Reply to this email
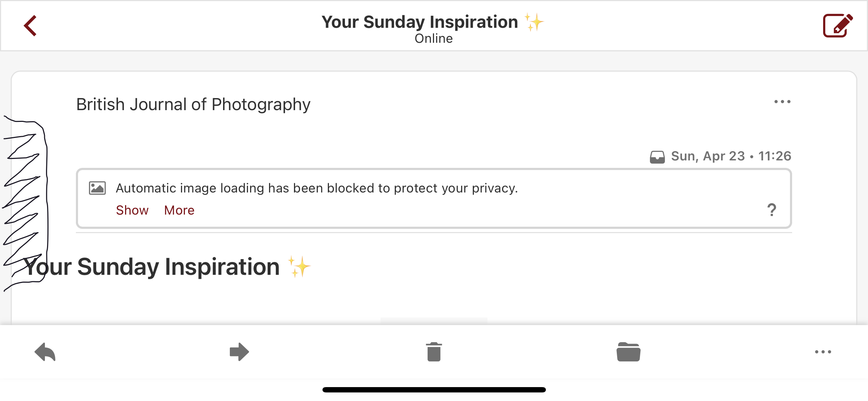 pos(45,352)
